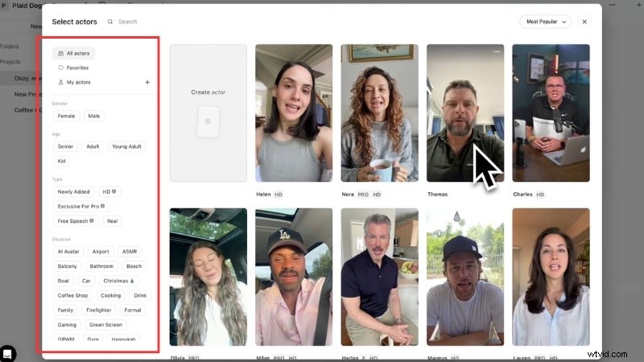Screen dimensions: 644x362
Task: Select actor Olivia's thumbnail
Action: [x=208, y=277]
